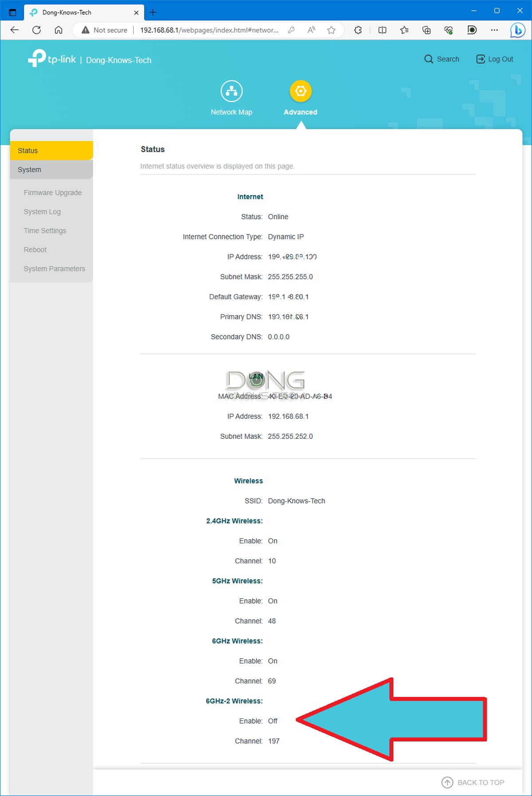Open a new tab with plus icon
Image resolution: width=532 pixels, height=796 pixels.
tap(153, 12)
